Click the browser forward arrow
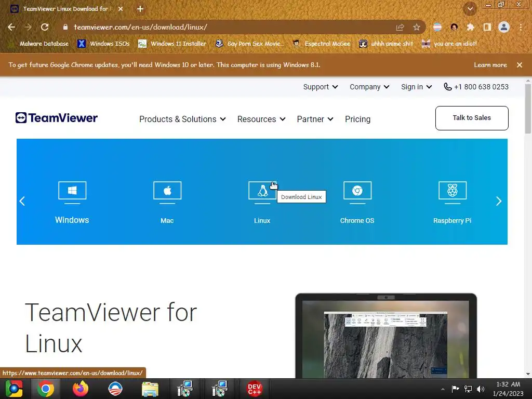 point(28,27)
